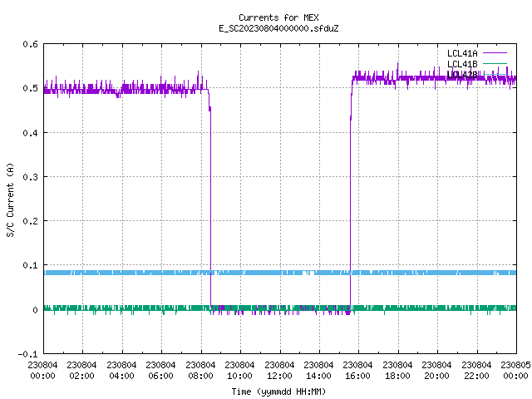
Task: Select the filename E_SC20230804000000.sfduZ subtitle
Action: 278,28
